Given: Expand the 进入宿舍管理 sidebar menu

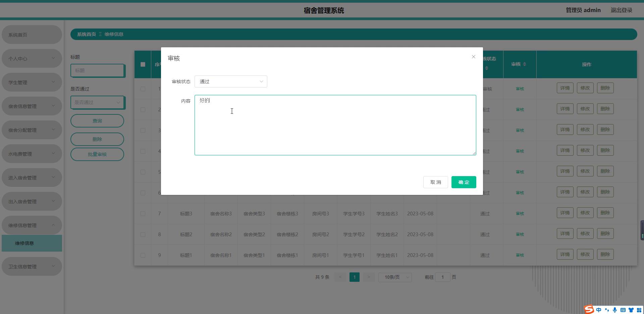Looking at the screenshot, I should (32, 177).
